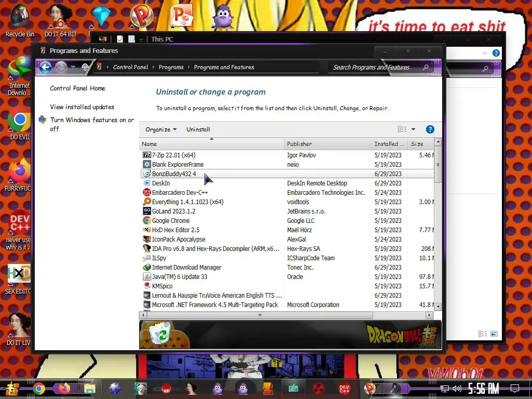This screenshot has width=532, height=399.
Task: Open the PowerPoint desktop icon
Action: pyautogui.click(x=182, y=16)
